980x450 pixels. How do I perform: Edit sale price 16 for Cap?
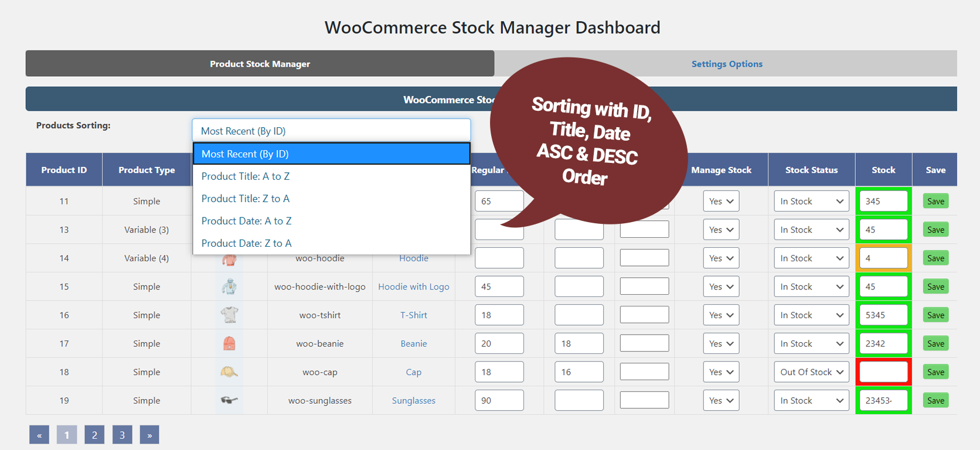pos(579,372)
